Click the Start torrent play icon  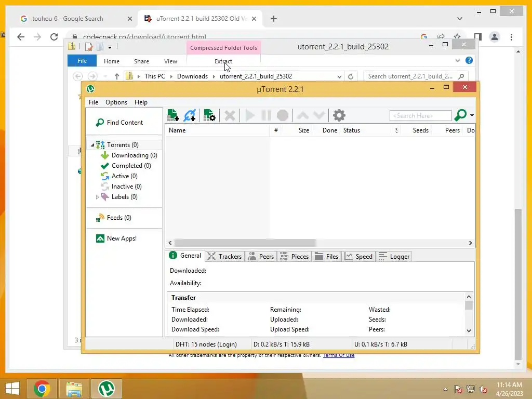point(250,116)
